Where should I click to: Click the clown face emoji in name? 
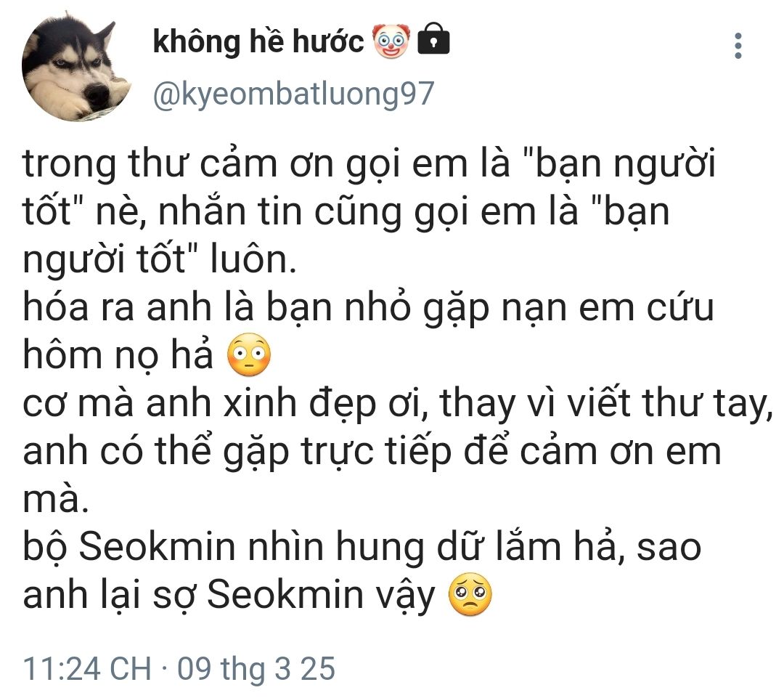(x=391, y=41)
